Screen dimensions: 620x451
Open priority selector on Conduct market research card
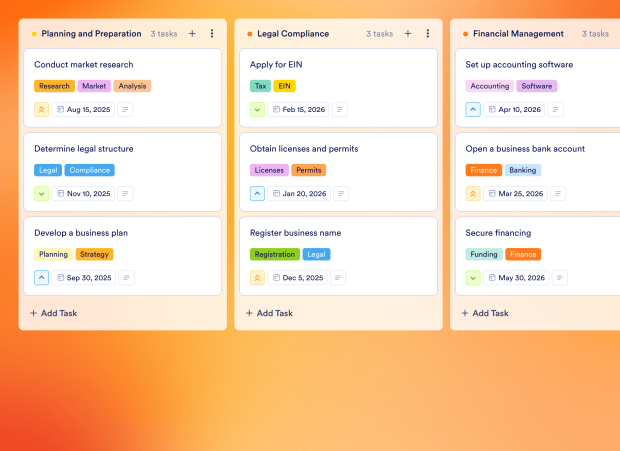pos(42,109)
